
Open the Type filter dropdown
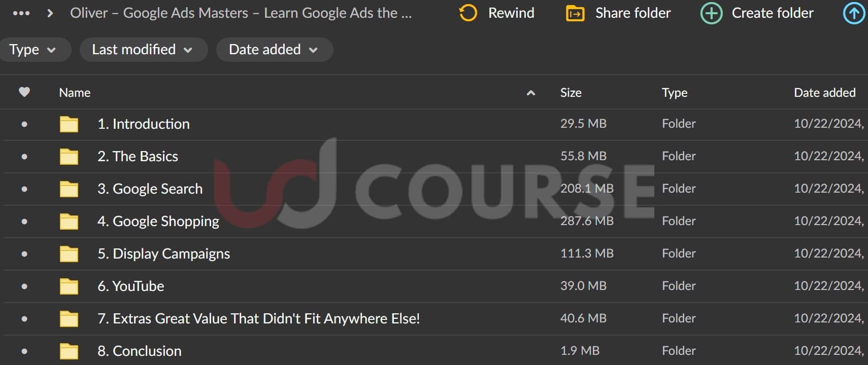click(33, 50)
